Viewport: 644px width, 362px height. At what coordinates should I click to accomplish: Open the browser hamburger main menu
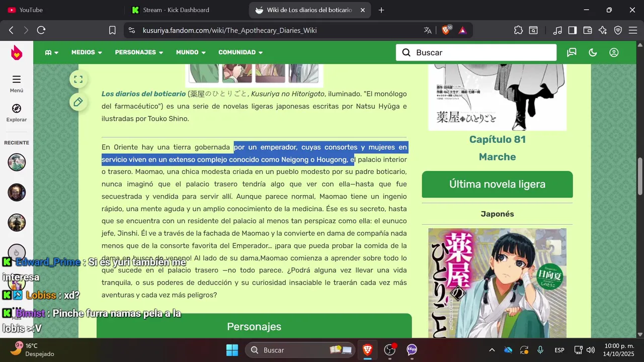tap(633, 30)
